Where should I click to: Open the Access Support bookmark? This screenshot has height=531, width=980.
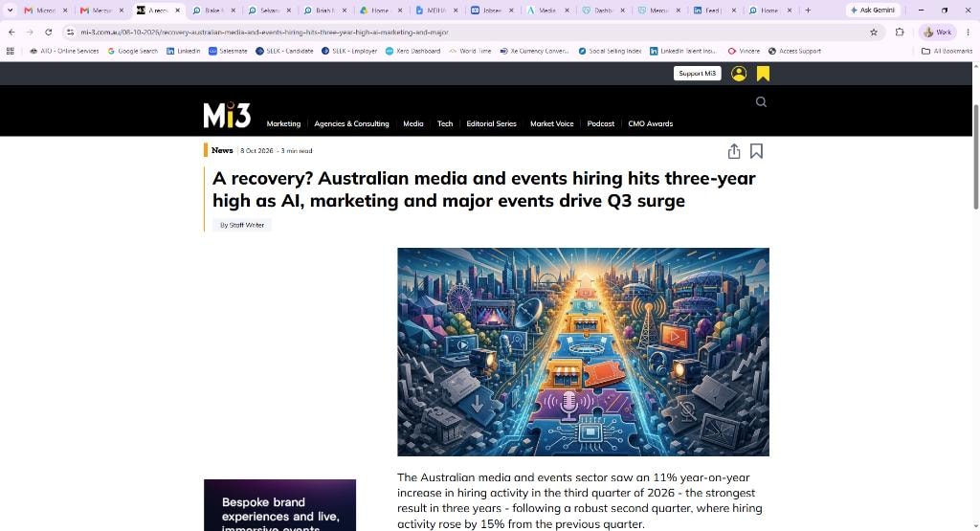(x=794, y=52)
